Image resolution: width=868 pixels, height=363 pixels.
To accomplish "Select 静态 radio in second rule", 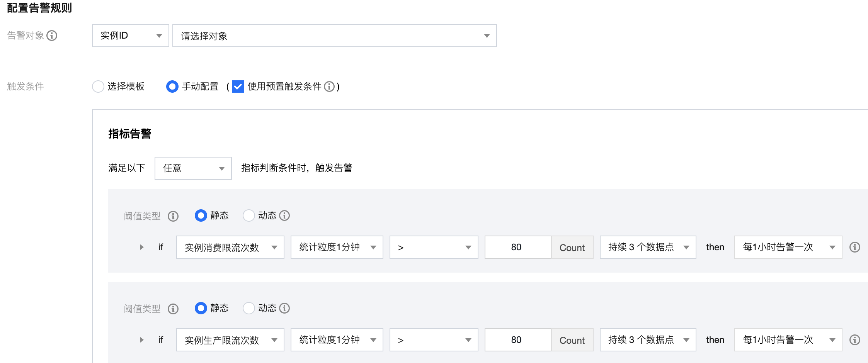I will click(201, 308).
